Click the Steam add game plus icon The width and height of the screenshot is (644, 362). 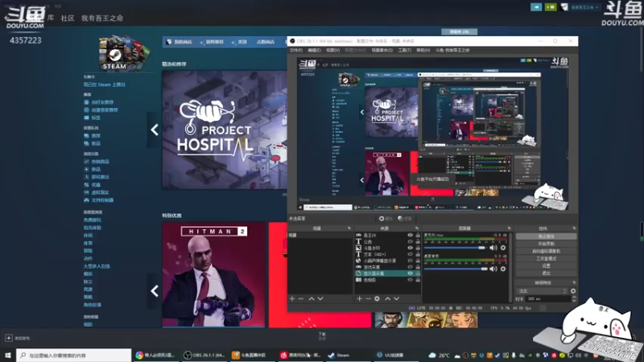pyautogui.click(x=9, y=338)
